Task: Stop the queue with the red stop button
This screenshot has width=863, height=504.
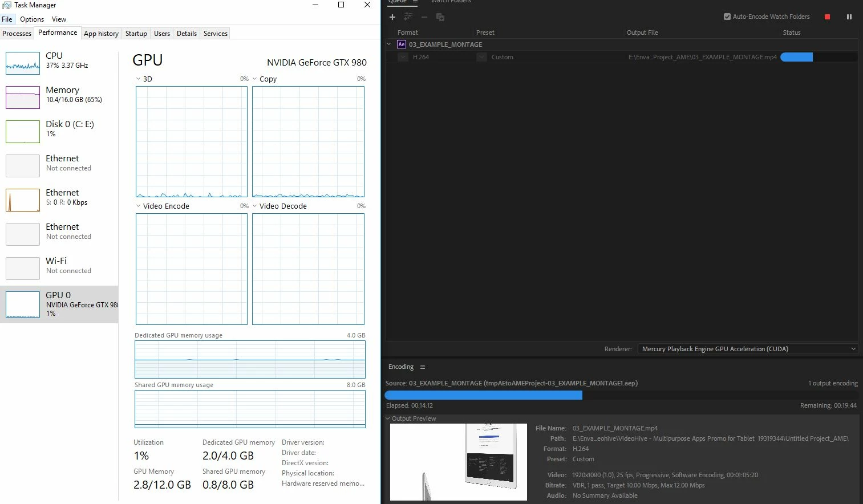Action: 827,17
